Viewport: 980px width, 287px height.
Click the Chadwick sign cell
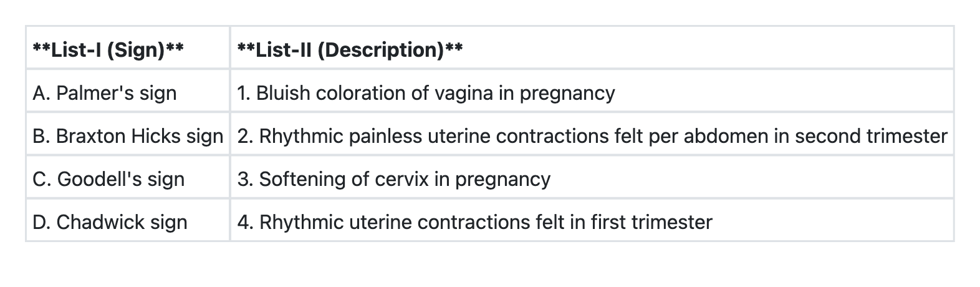(110, 222)
